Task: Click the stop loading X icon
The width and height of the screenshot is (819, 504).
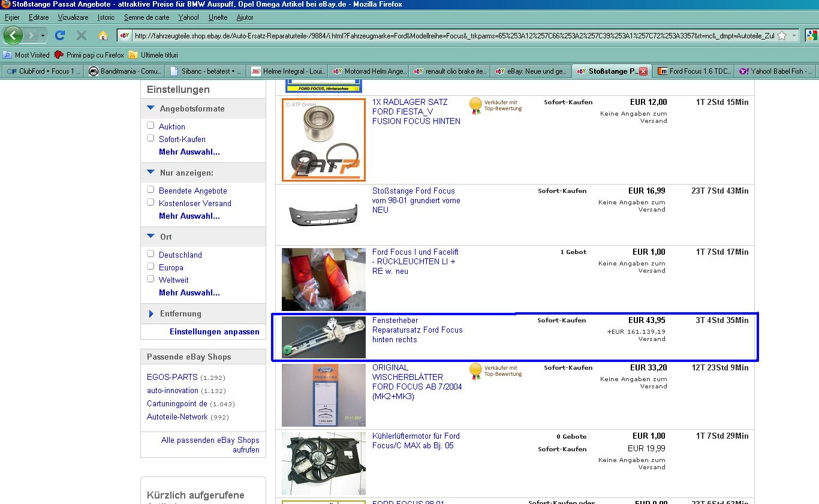Action: [x=82, y=35]
